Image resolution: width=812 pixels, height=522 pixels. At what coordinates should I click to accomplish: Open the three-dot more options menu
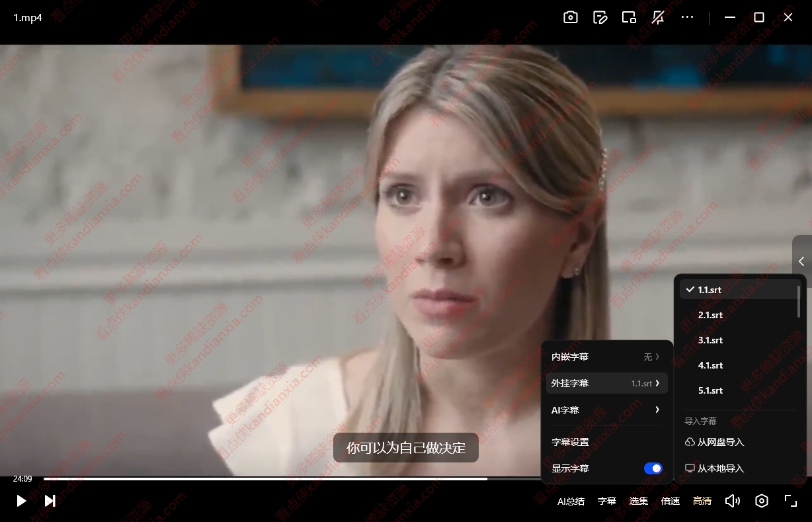click(687, 18)
